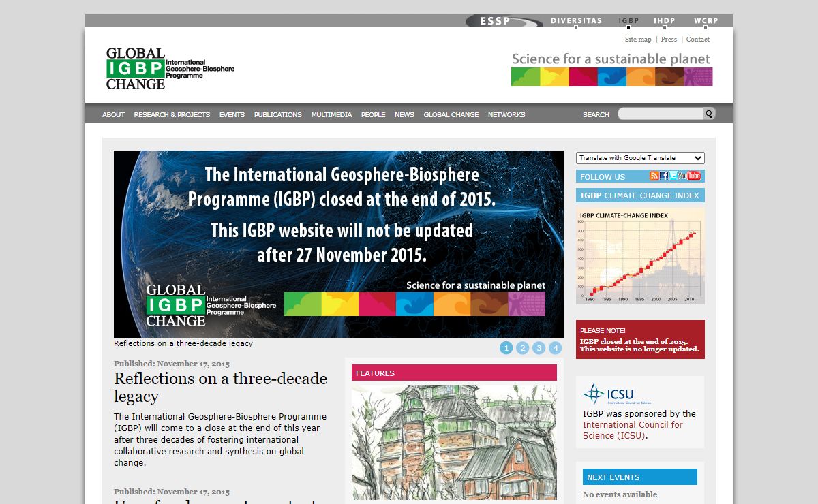Open the ABOUT menu

coord(113,114)
